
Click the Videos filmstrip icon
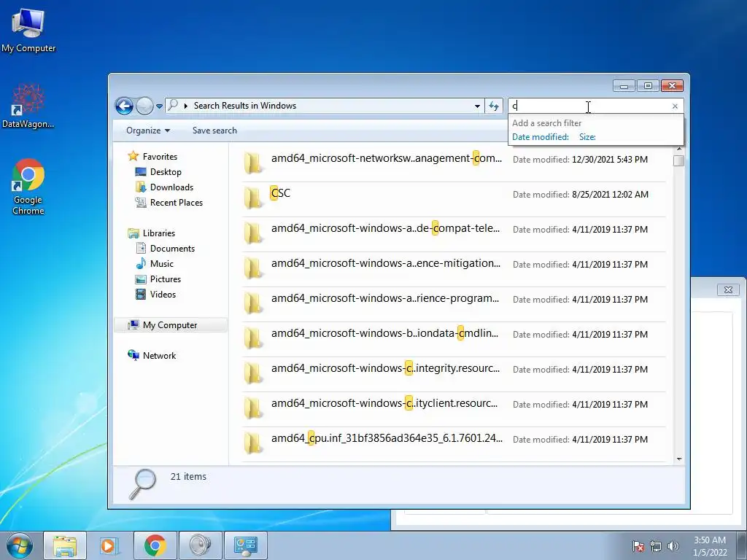point(141,295)
